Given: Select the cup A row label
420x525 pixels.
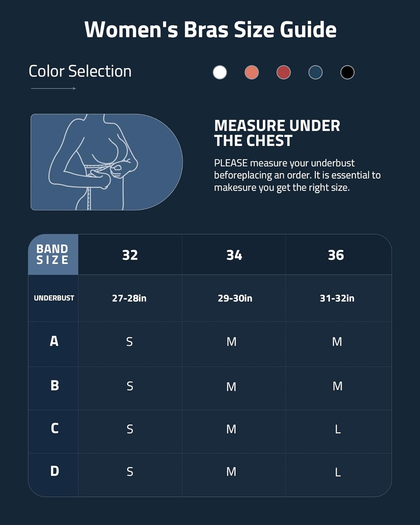Looking at the screenshot, I should click(54, 341).
